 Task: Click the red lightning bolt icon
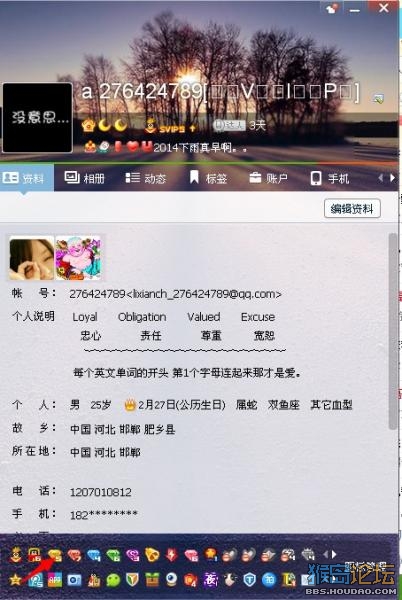coord(171,554)
